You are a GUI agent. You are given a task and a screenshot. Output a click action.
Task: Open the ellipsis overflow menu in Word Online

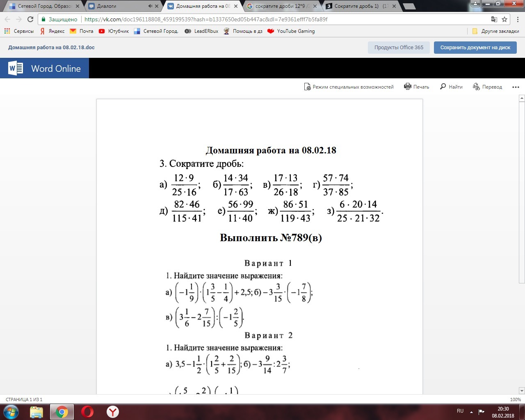tap(516, 87)
